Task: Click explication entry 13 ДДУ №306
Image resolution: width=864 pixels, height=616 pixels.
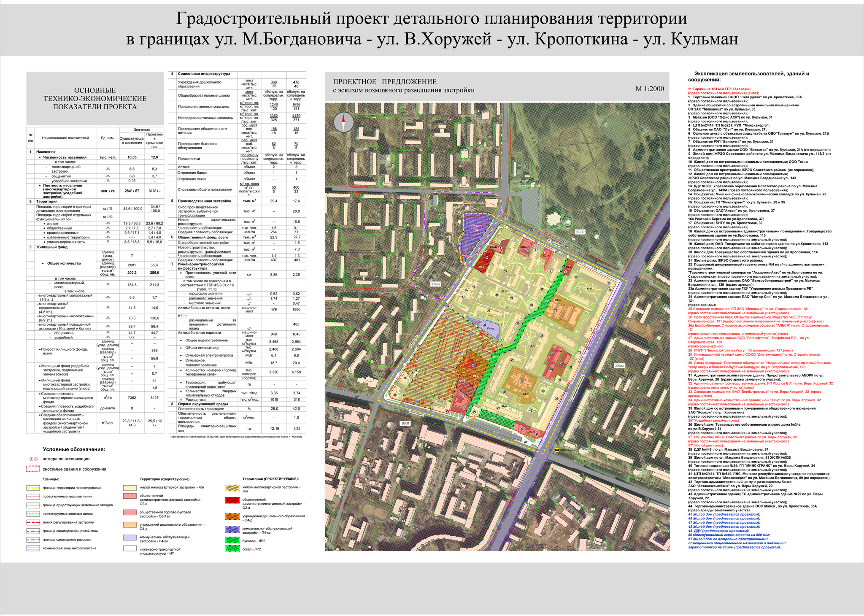Action: click(753, 188)
